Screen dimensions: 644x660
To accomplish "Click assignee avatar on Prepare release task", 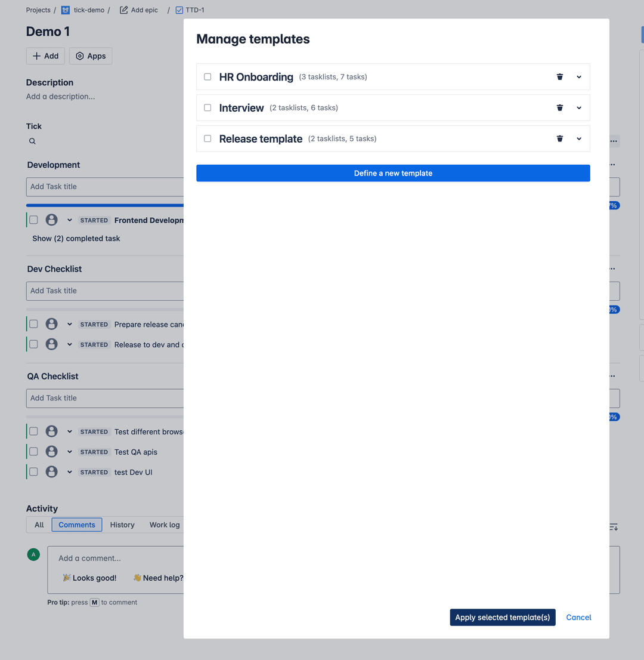I will pyautogui.click(x=52, y=324).
